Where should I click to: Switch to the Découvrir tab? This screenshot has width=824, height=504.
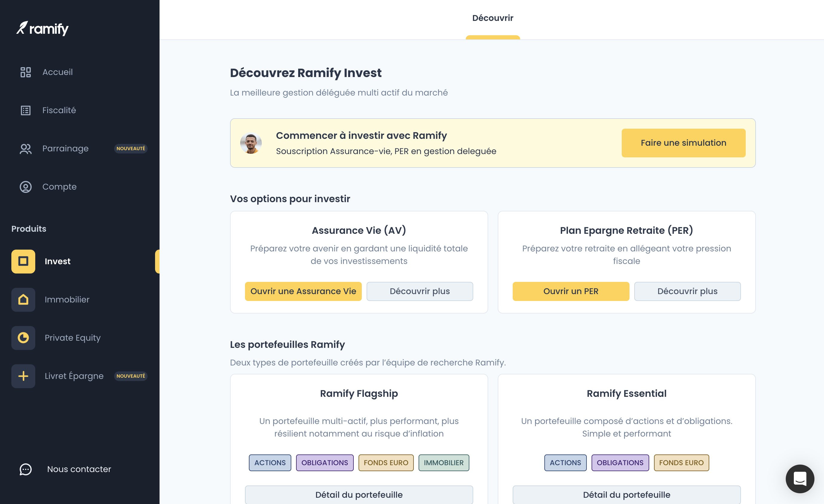click(x=493, y=18)
